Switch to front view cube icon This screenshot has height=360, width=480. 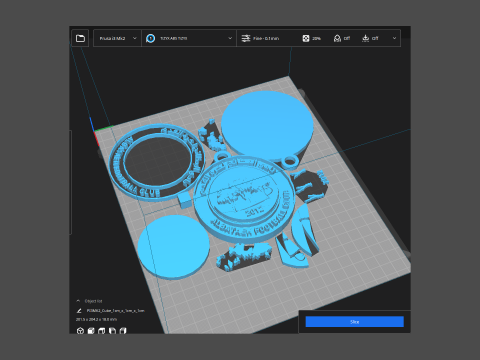[91, 331]
